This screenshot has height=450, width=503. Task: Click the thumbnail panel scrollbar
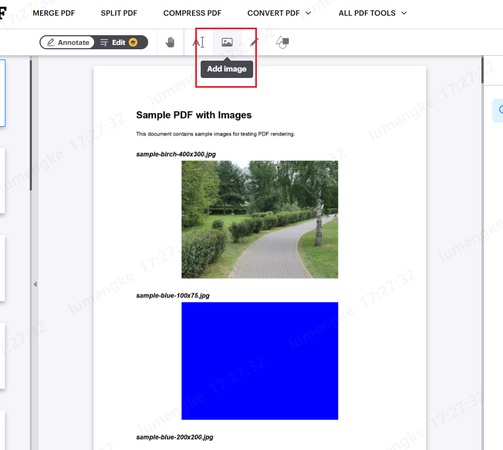point(31,125)
